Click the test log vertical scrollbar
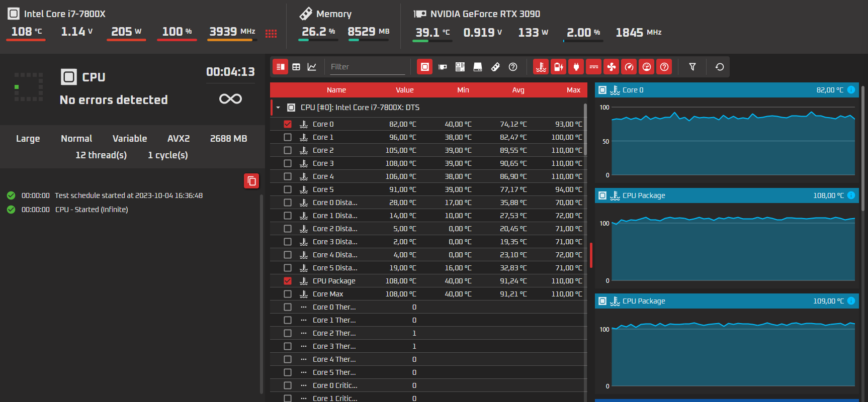This screenshot has width=868, height=402. (x=262, y=294)
